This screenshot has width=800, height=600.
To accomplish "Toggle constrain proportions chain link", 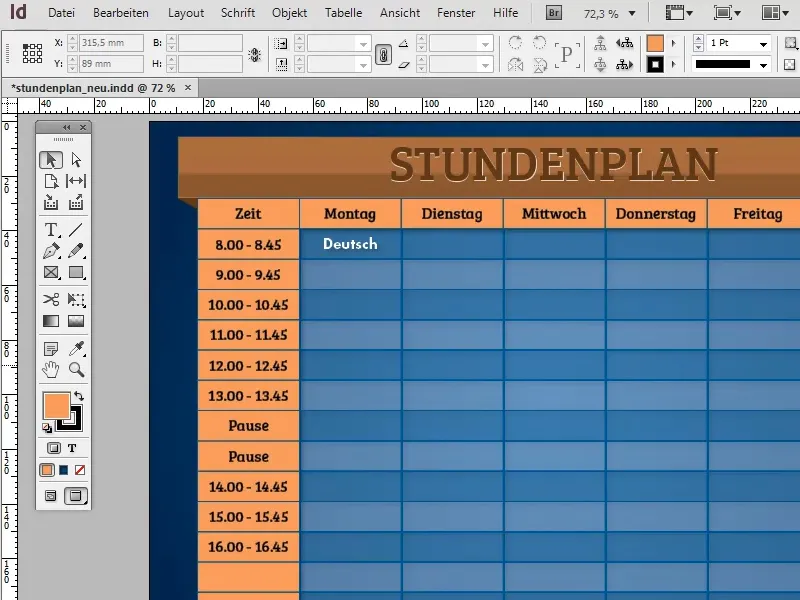I will point(383,54).
